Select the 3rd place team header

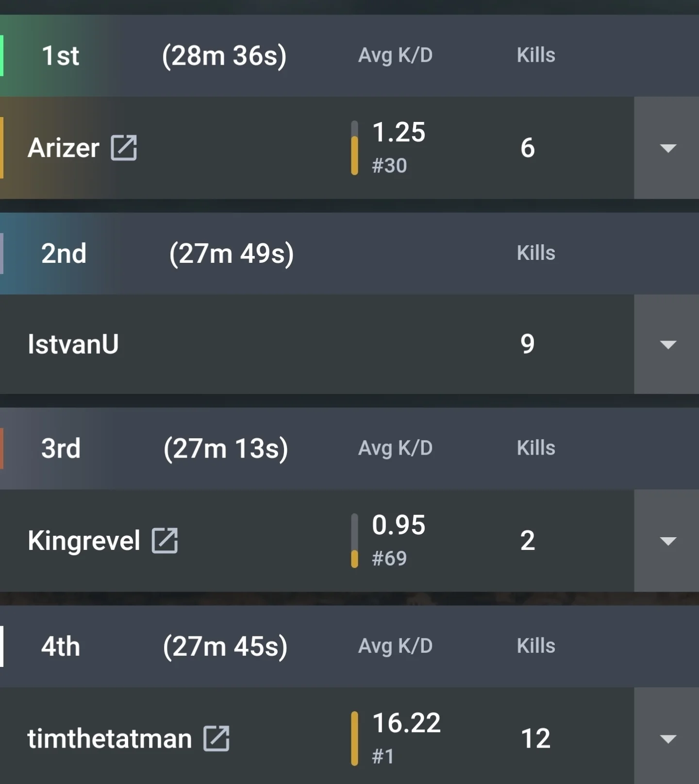click(x=349, y=448)
